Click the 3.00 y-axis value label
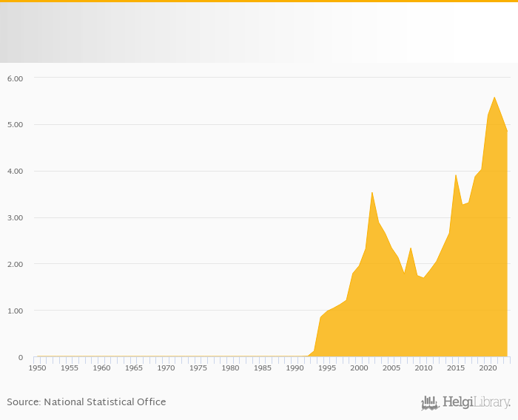Viewport: 518px width, 420px height. [15, 218]
